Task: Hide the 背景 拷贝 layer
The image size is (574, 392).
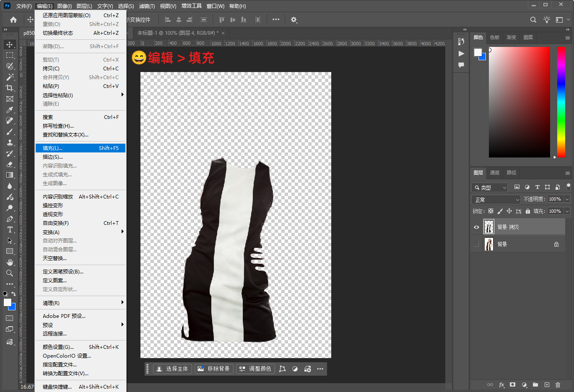Action: (476, 227)
